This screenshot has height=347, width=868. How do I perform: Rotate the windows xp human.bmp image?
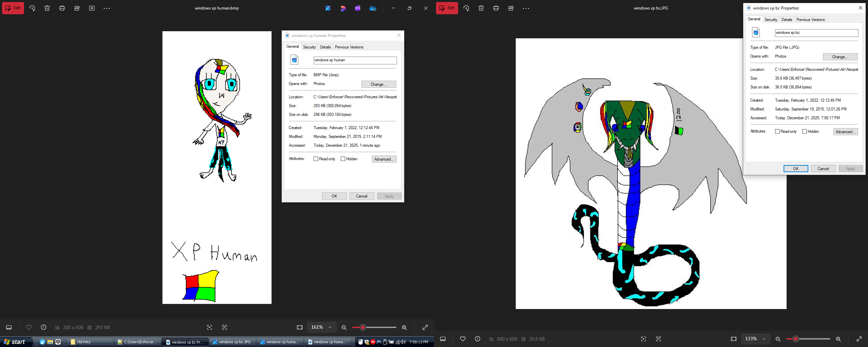pos(32,8)
